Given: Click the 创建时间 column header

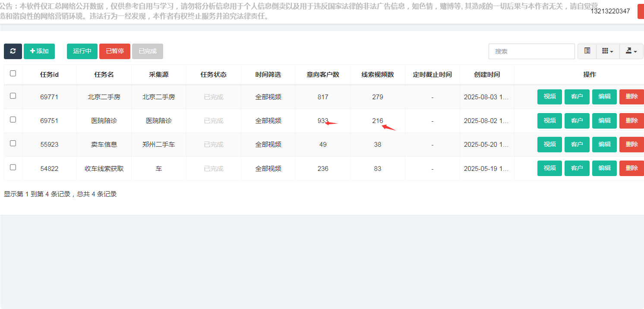Looking at the screenshot, I should click(x=487, y=75).
